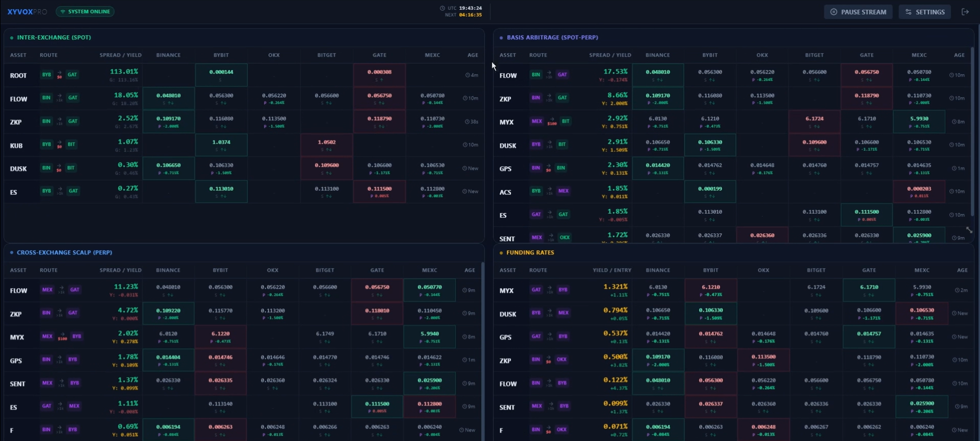Screen dimensions: 980x441
Task: Click the Bybit price cell in the ROOT spot row
Action: coord(221,75)
